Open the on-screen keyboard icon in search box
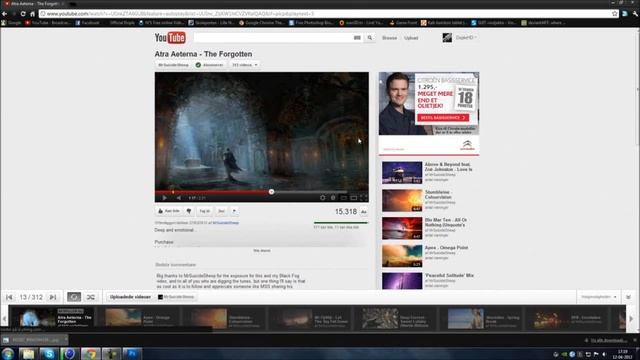640x360 pixels. click(x=357, y=38)
